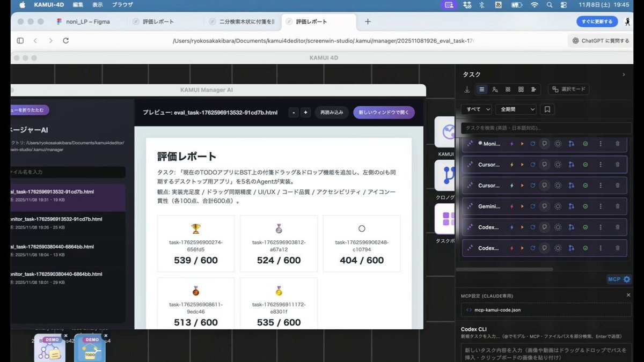Screen dimensions: 644x362
Task: Click the git branch icon on the first Codex task
Action: coord(571,227)
